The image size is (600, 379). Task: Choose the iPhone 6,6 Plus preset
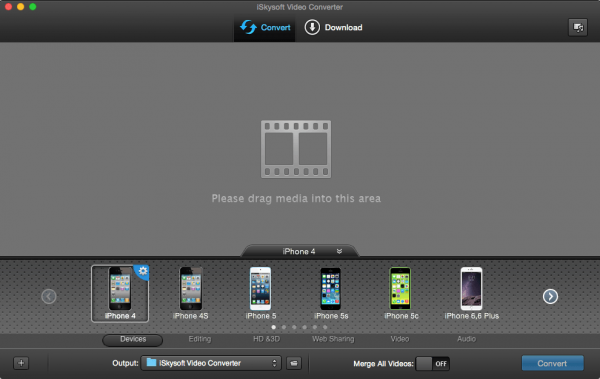point(471,294)
